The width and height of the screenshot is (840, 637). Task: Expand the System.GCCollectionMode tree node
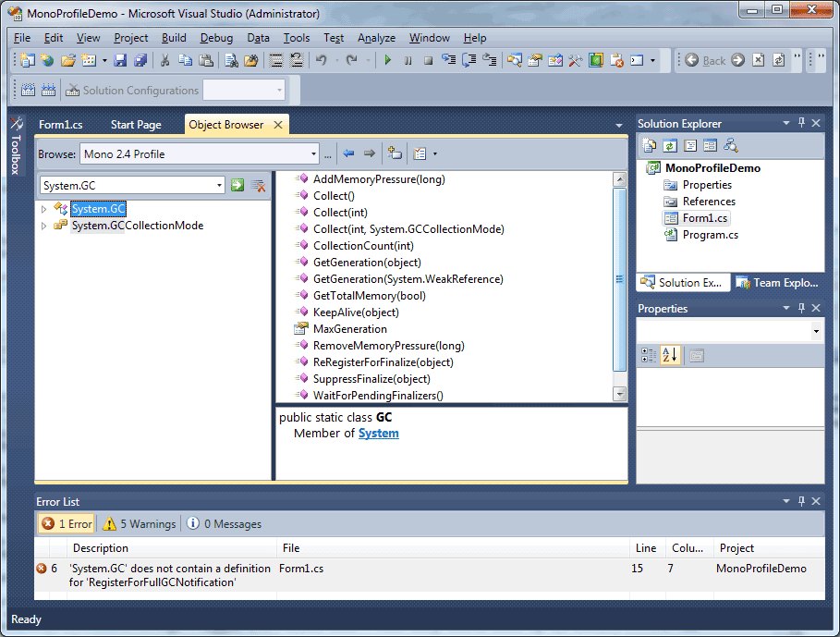[x=44, y=227]
